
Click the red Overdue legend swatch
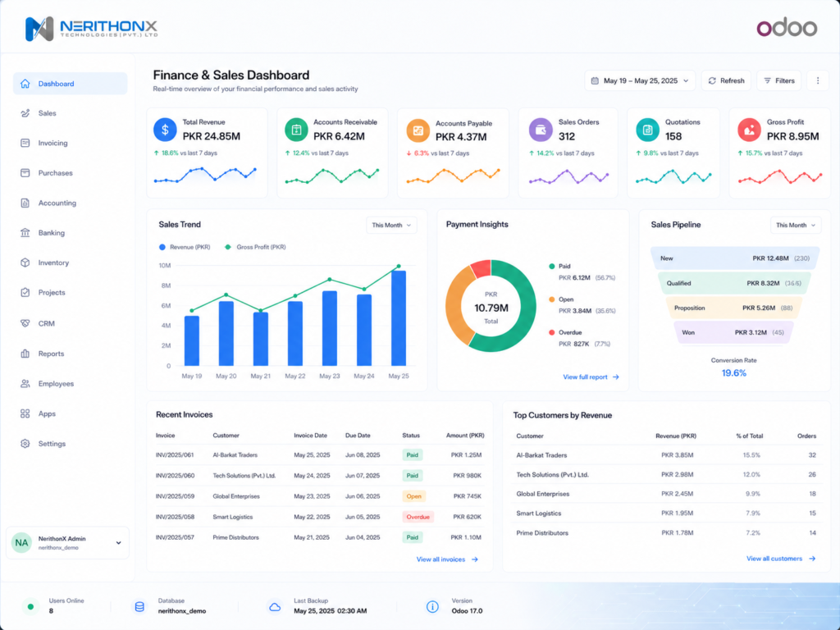552,333
